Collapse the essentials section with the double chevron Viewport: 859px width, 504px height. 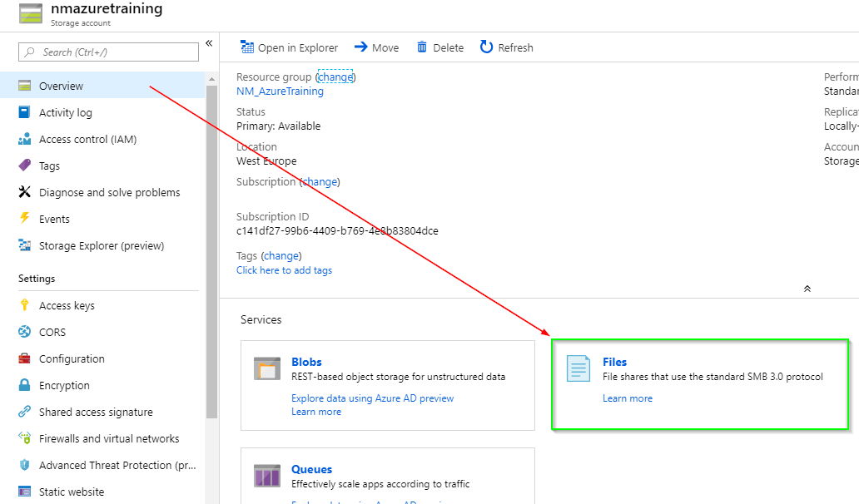point(807,289)
